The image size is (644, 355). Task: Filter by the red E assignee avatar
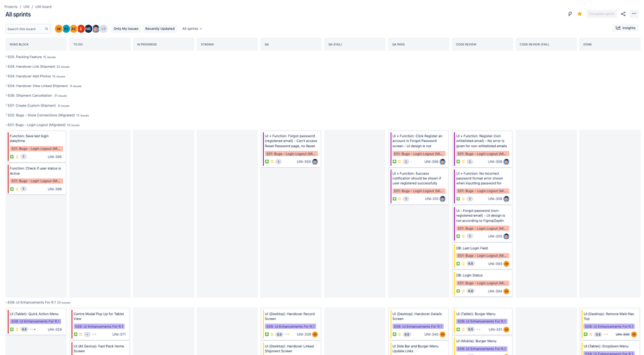[x=81, y=29]
